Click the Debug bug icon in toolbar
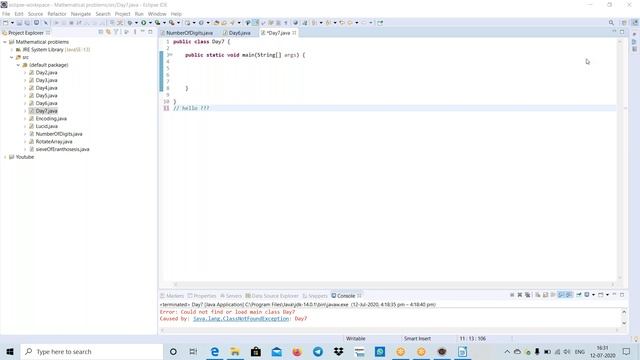The height and width of the screenshot is (360, 640). (130, 23)
